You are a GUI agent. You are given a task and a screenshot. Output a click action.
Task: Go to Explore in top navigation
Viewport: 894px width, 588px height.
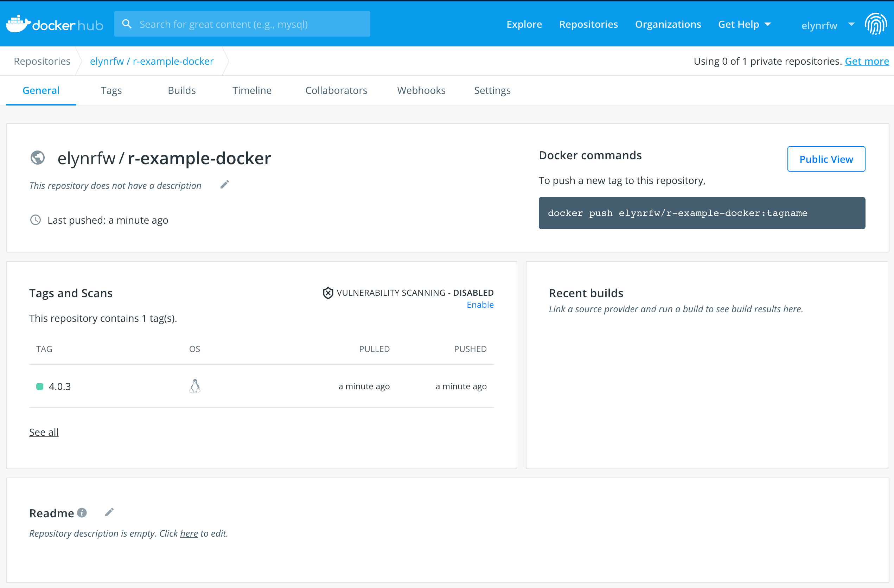524,24
